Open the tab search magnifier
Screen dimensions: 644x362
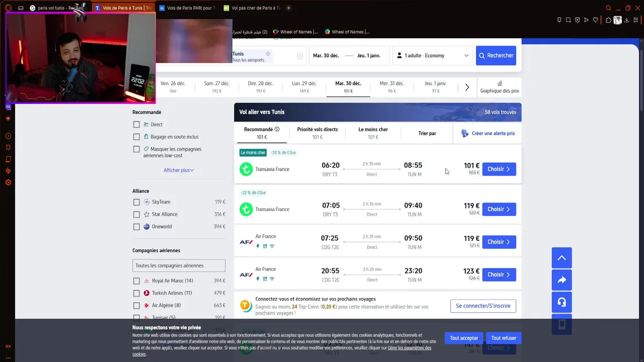(609, 8)
